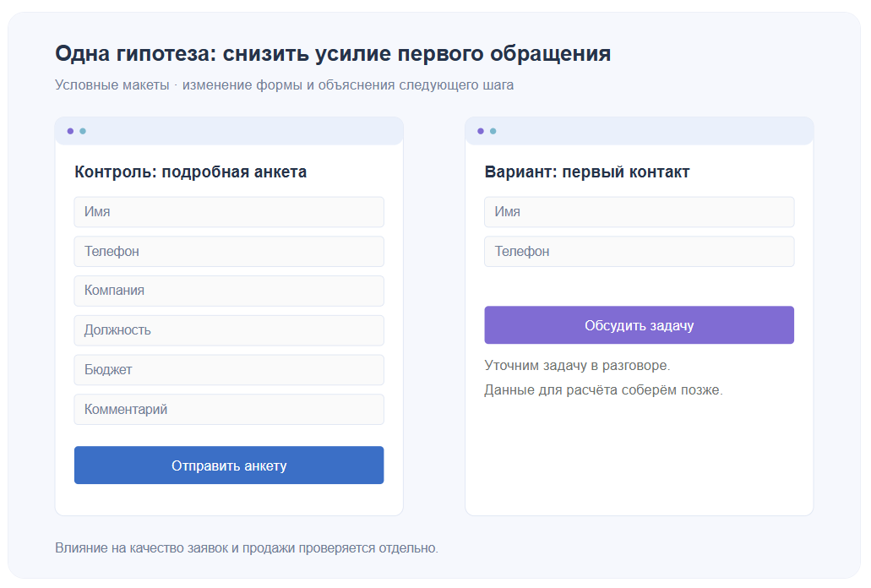Click the heading Вариант: первый контакт
The width and height of the screenshot is (871, 588).
coord(587,172)
